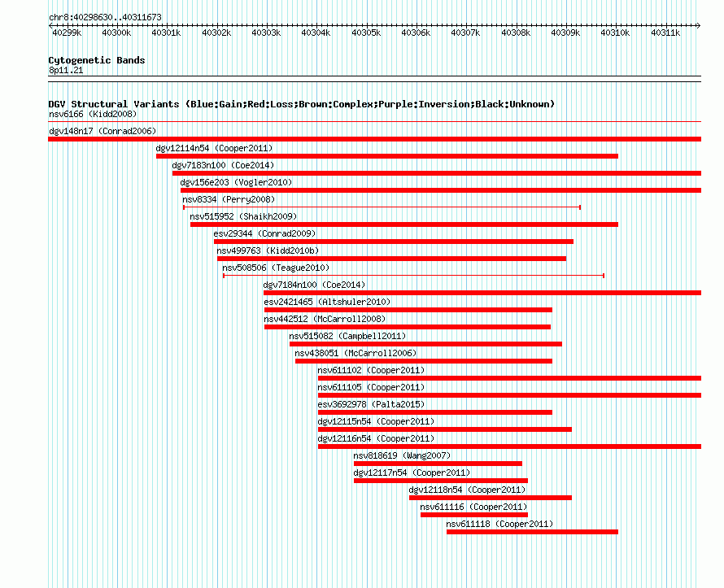Click the red bar under nsv611118 (Cooper2011)
The image size is (724, 588).
pos(532,532)
